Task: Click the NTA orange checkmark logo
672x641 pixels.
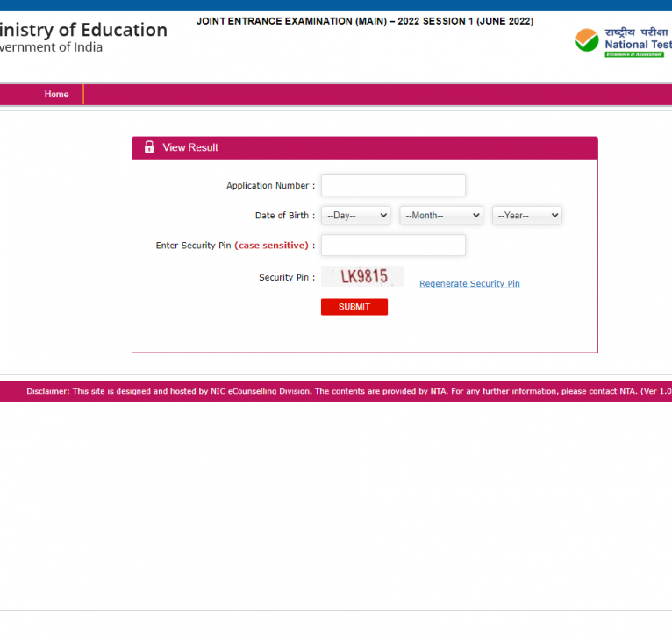Action: point(587,40)
